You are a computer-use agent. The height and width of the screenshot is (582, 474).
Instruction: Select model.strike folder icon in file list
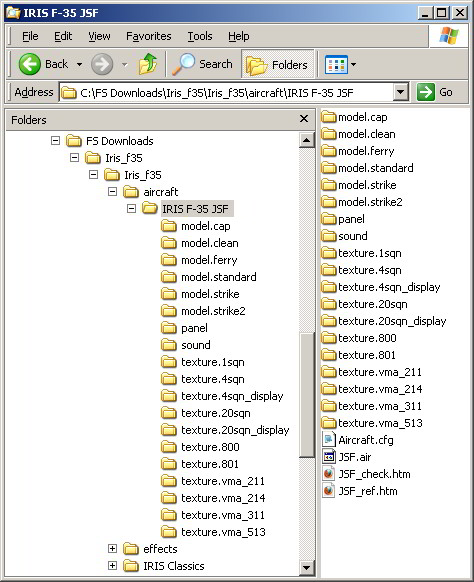click(x=328, y=185)
